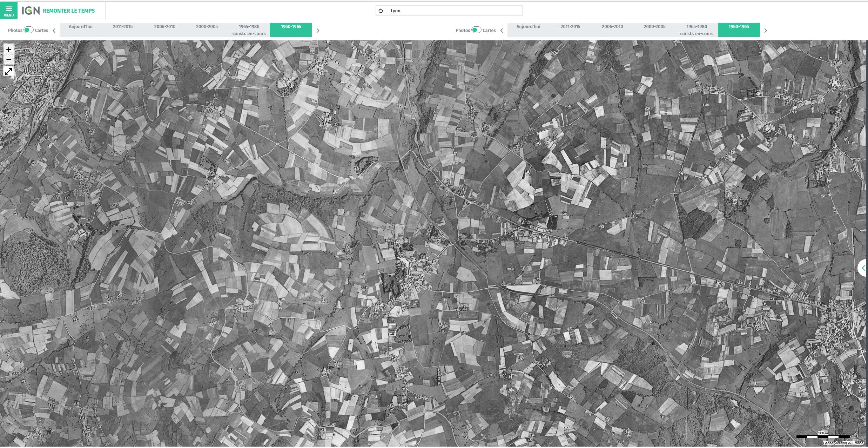Toggle the left Photos/Cartes switch

(x=28, y=30)
